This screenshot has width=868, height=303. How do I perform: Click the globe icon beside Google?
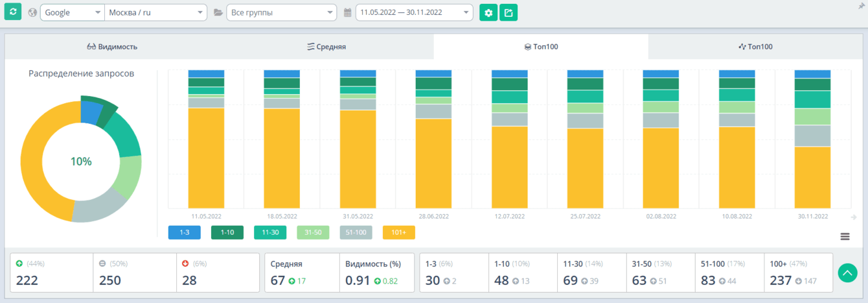[x=32, y=13]
